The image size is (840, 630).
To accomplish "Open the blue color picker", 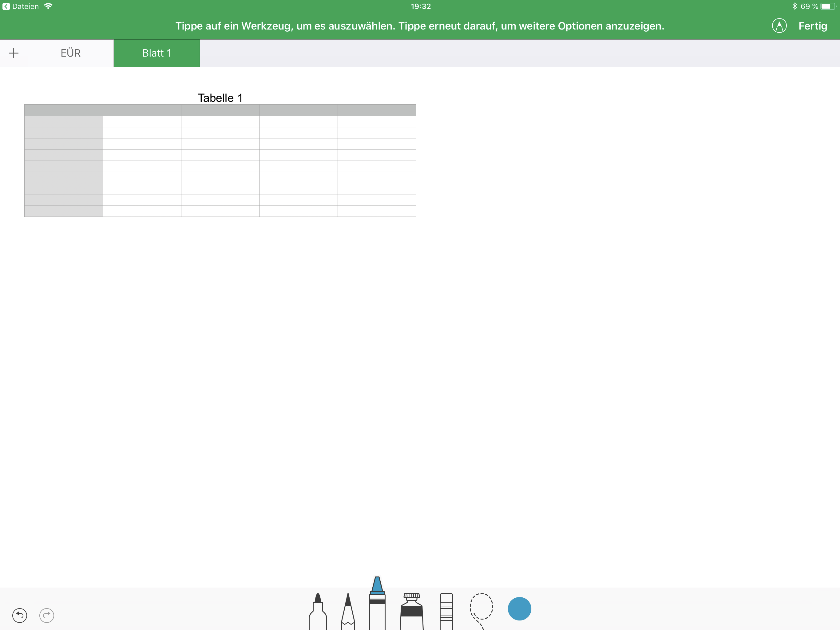I will (519, 609).
